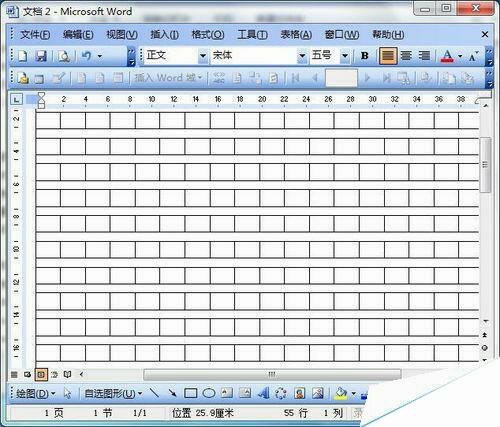
Task: Click the mail merge main document setup icon
Action: pyautogui.click(x=23, y=78)
